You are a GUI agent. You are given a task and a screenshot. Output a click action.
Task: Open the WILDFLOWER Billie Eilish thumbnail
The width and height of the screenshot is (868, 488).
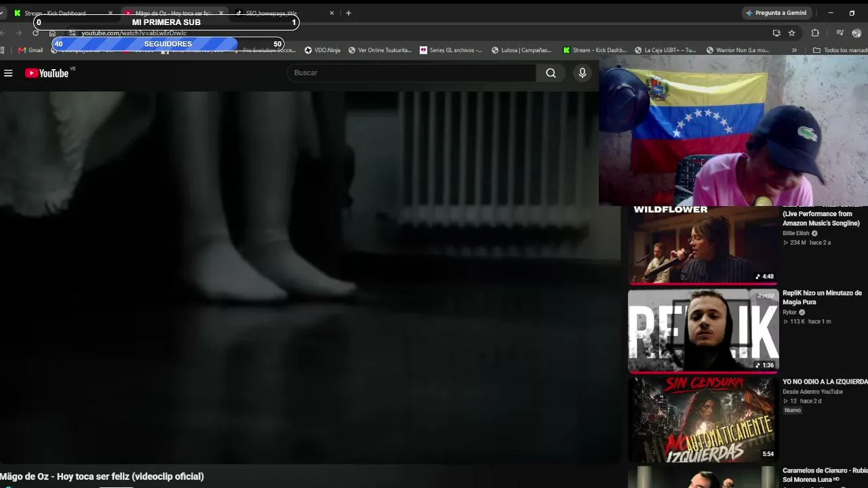[703, 245]
